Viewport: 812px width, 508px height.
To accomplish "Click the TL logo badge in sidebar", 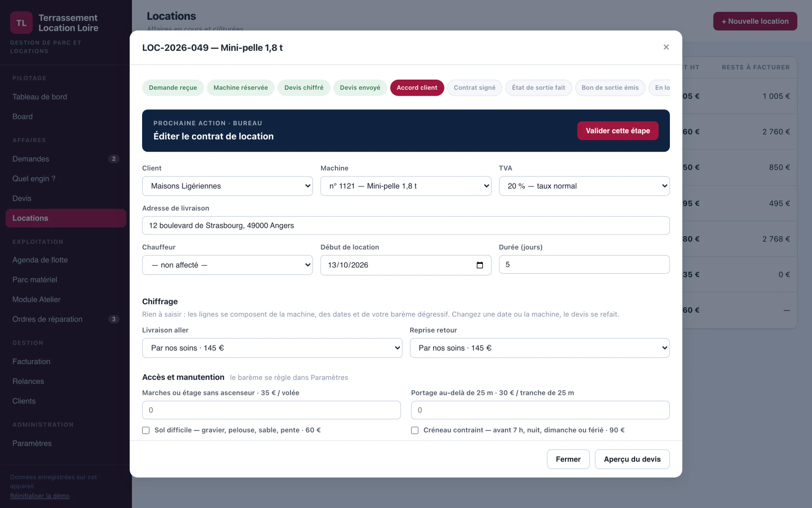I will (x=21, y=23).
